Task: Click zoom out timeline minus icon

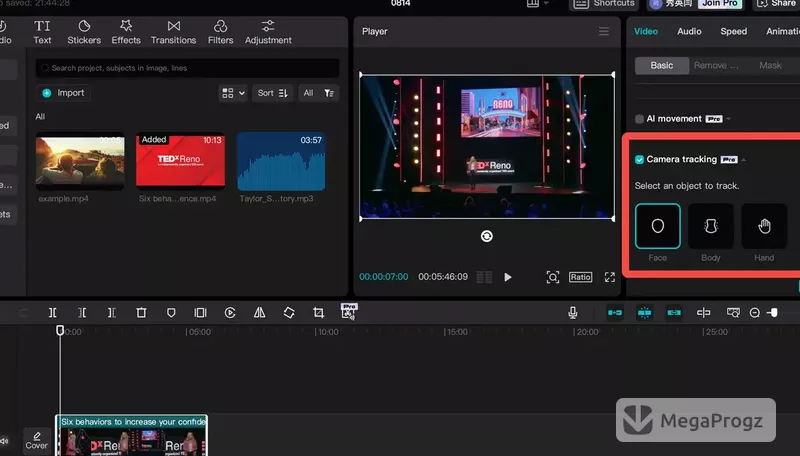Action: pyautogui.click(x=755, y=313)
